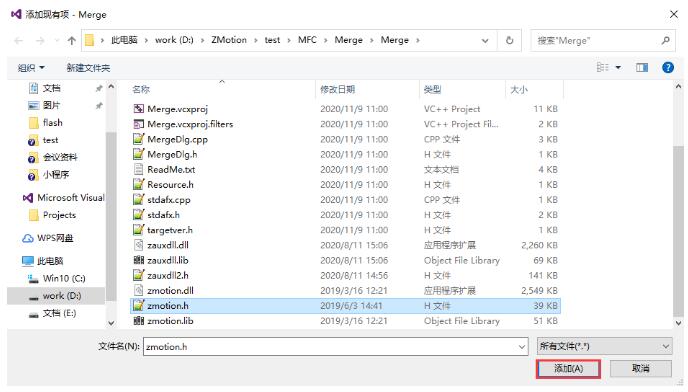Click the Merge.vcxproj.filters file icon
Image resolution: width=688 pixels, height=392 pixels.
click(x=139, y=124)
